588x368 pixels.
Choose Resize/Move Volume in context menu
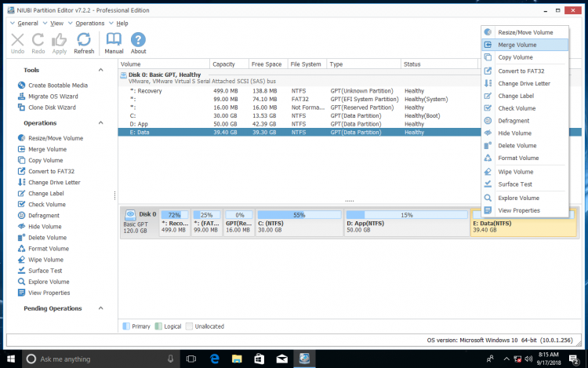(525, 32)
